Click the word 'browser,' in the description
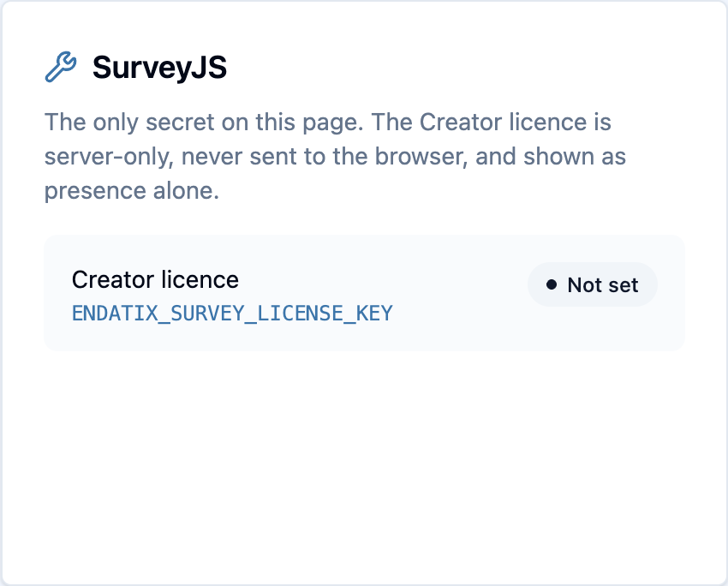The height and width of the screenshot is (586, 728). click(421, 157)
